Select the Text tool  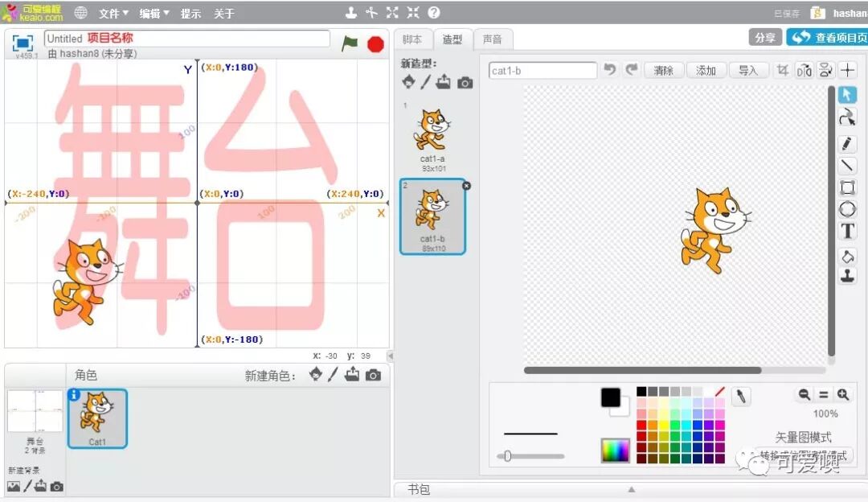847,231
